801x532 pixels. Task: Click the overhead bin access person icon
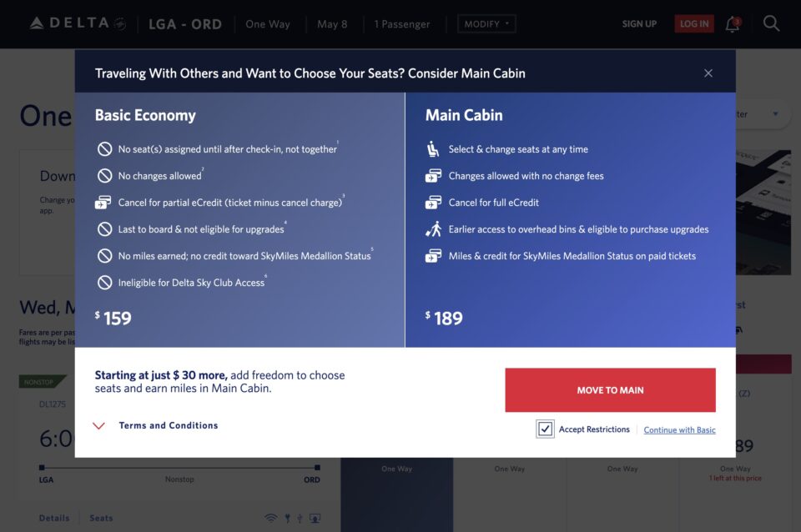(x=432, y=228)
